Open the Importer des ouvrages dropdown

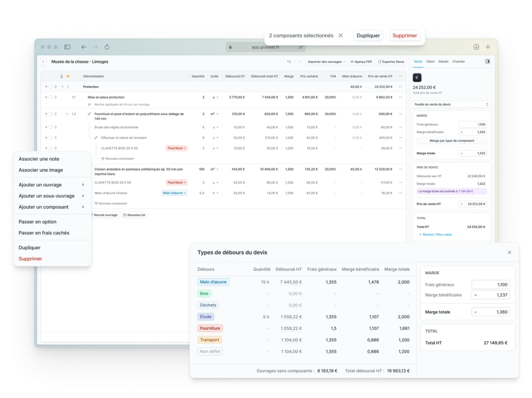click(326, 62)
